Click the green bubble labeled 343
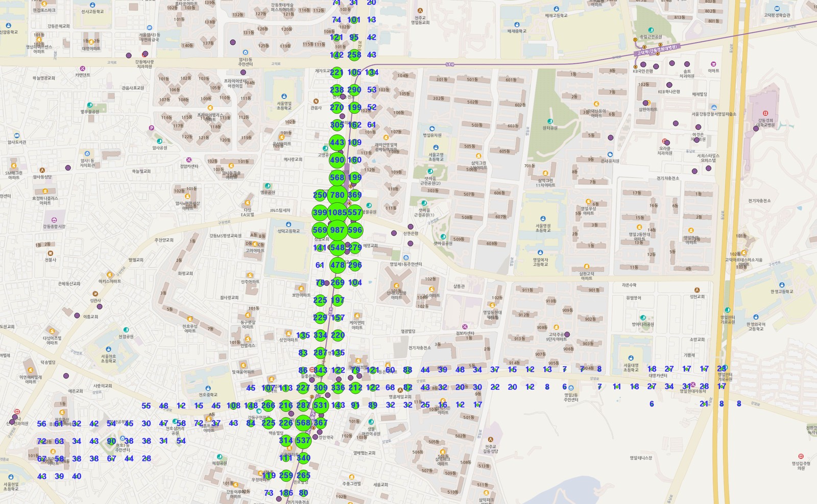 tap(320, 370)
